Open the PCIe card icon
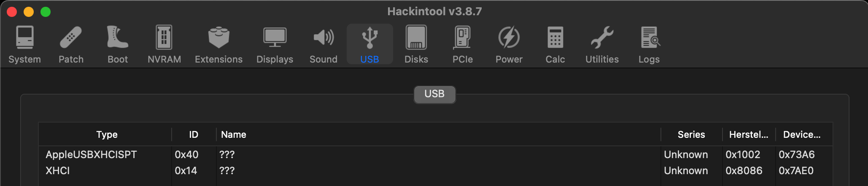 click(463, 38)
